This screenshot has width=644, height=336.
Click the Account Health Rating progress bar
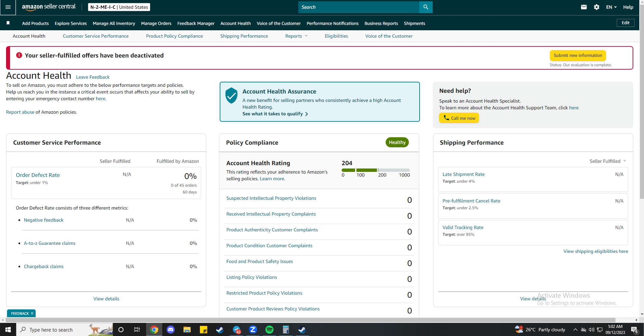tap(376, 170)
